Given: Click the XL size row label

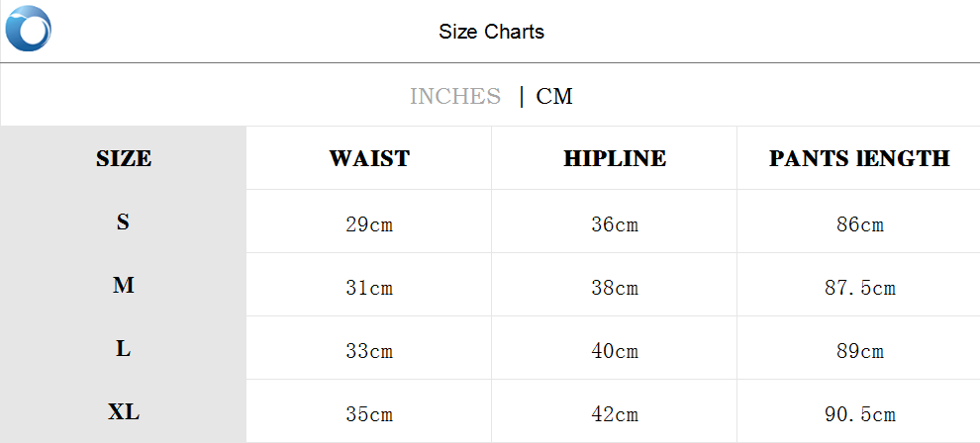Looking at the screenshot, I should pos(123,412).
